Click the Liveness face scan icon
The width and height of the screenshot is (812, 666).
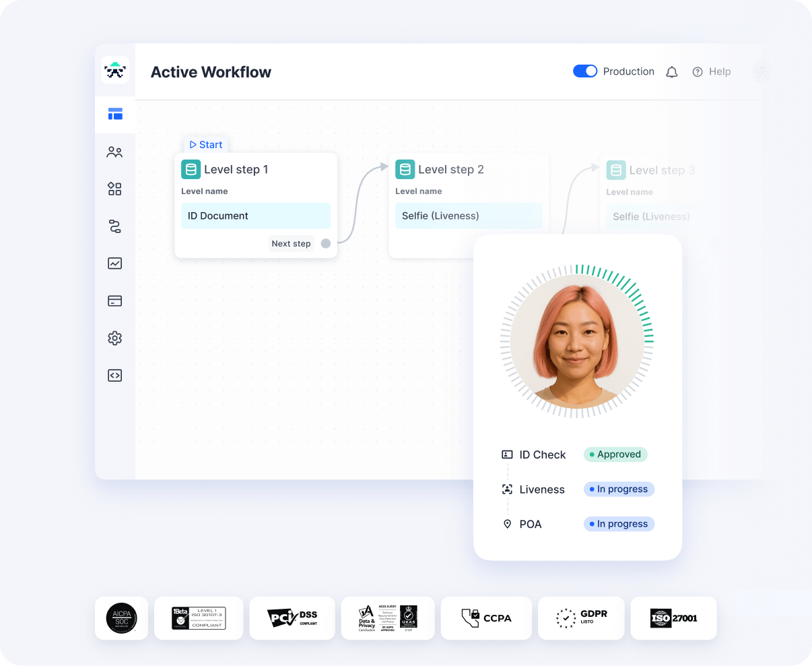coord(508,490)
